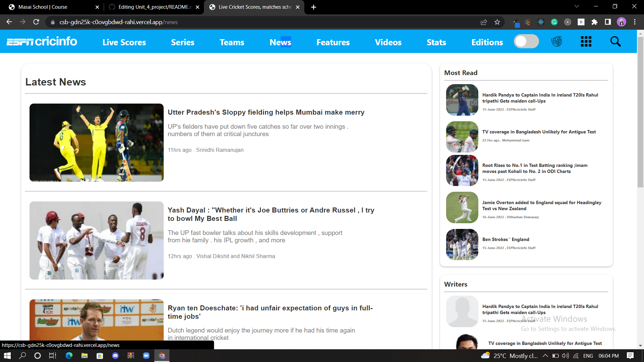Expand the Windows system tray hidden icons
This screenshot has width=644, height=362.
tap(545, 356)
